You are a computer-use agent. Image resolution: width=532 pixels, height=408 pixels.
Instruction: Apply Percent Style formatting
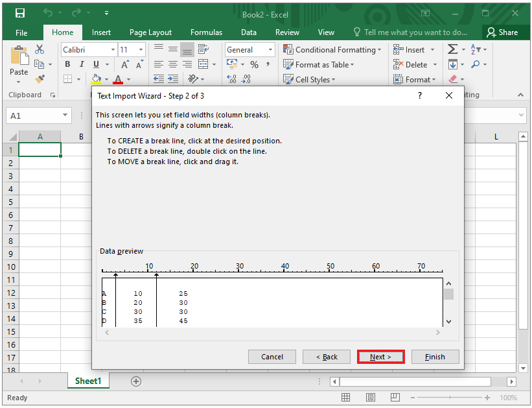[254, 64]
